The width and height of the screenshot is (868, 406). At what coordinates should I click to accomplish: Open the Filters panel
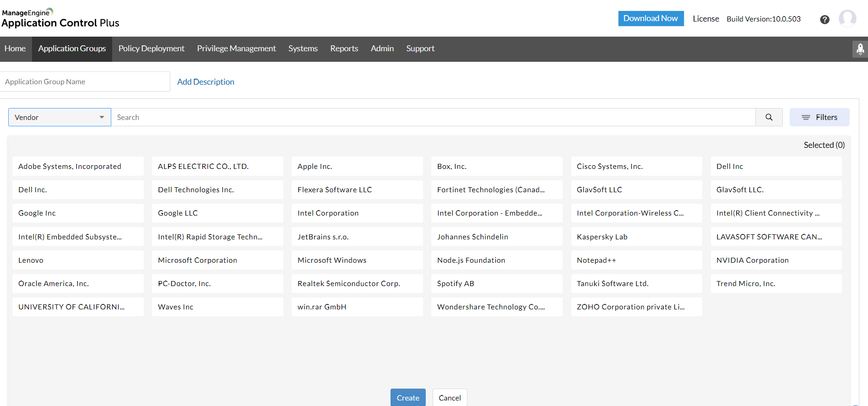point(819,117)
